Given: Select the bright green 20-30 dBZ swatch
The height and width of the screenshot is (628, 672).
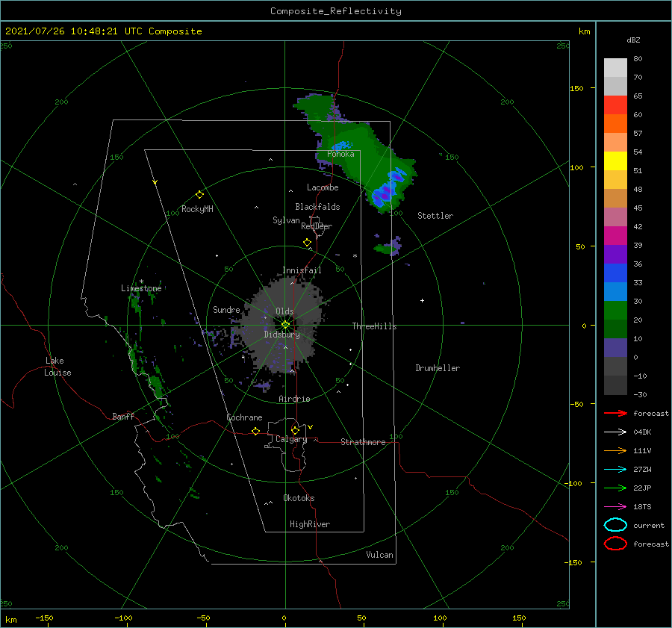Looking at the screenshot, I should (615, 310).
